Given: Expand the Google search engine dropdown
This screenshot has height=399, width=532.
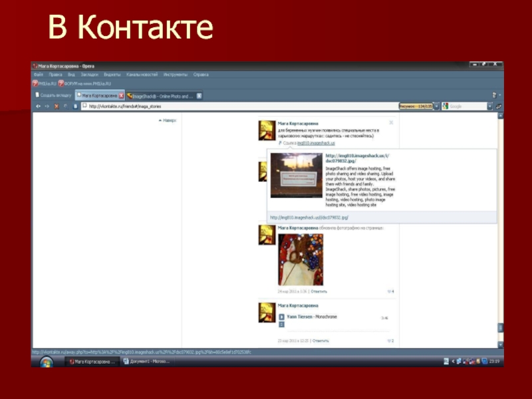Looking at the screenshot, I should 490,106.
